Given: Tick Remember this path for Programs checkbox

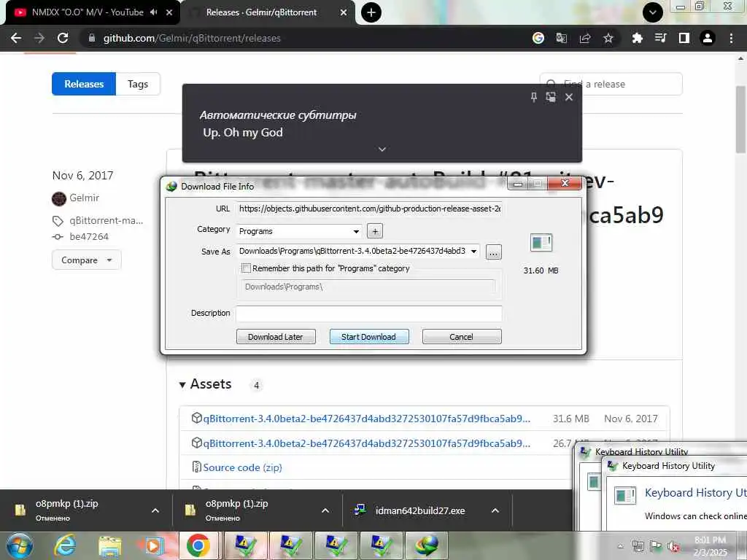Looking at the screenshot, I should click(247, 268).
